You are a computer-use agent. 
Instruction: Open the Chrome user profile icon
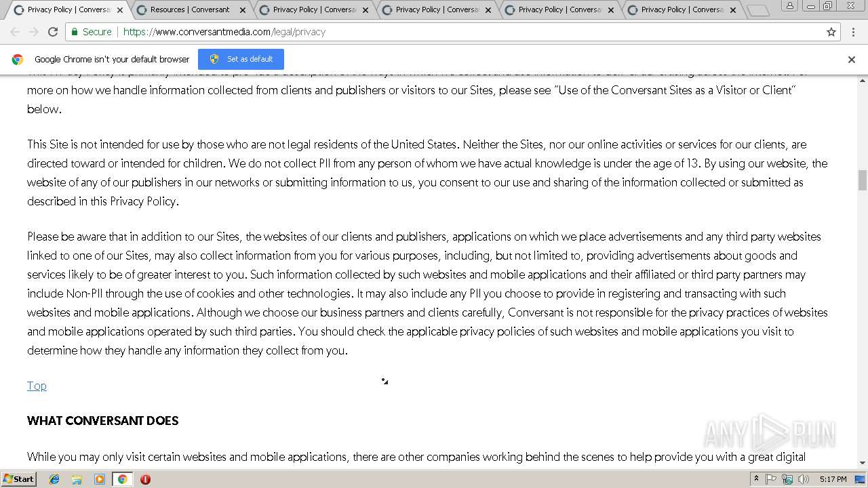(790, 5)
